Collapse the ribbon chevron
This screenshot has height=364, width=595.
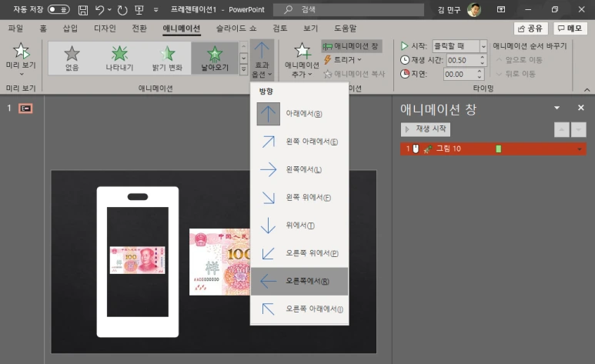tap(587, 90)
